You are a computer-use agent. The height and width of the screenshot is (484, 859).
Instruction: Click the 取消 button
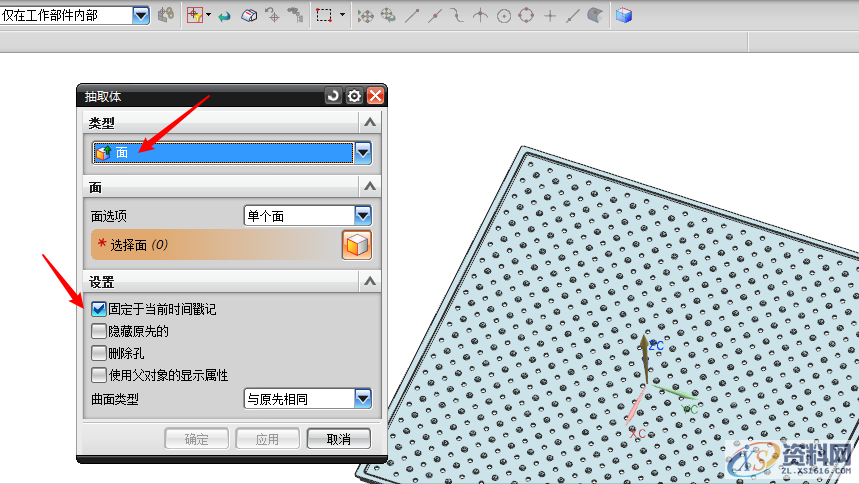(339, 439)
